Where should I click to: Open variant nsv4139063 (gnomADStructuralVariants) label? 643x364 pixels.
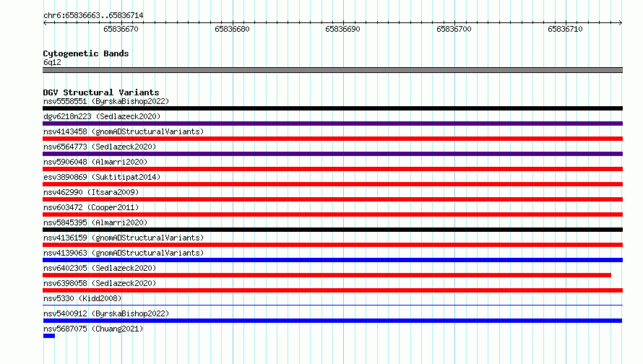124,253
